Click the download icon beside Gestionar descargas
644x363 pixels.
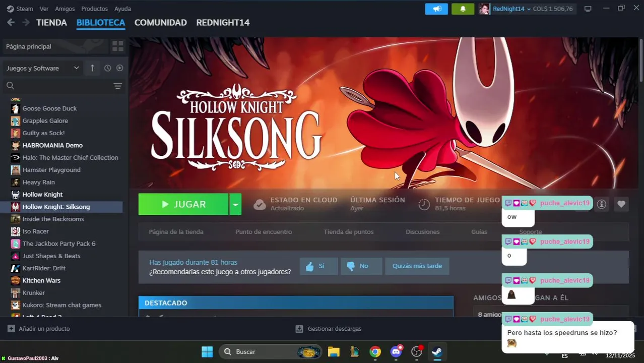click(x=299, y=329)
